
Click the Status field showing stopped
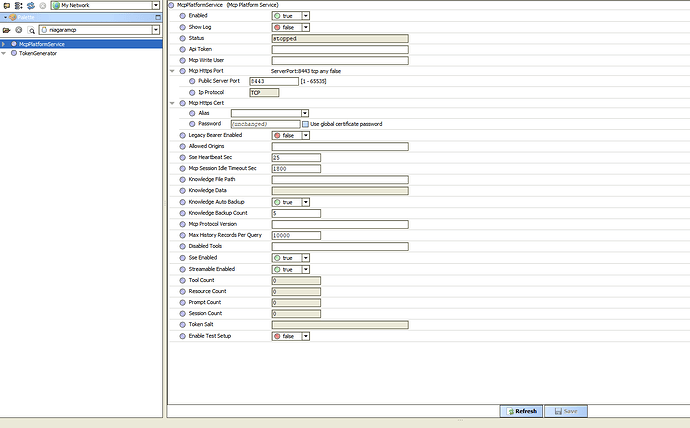[x=340, y=38]
